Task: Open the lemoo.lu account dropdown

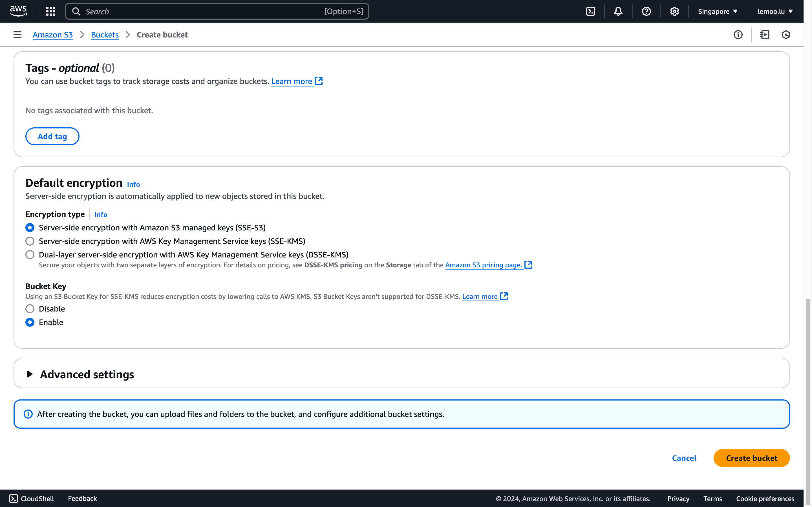Action: tap(775, 11)
